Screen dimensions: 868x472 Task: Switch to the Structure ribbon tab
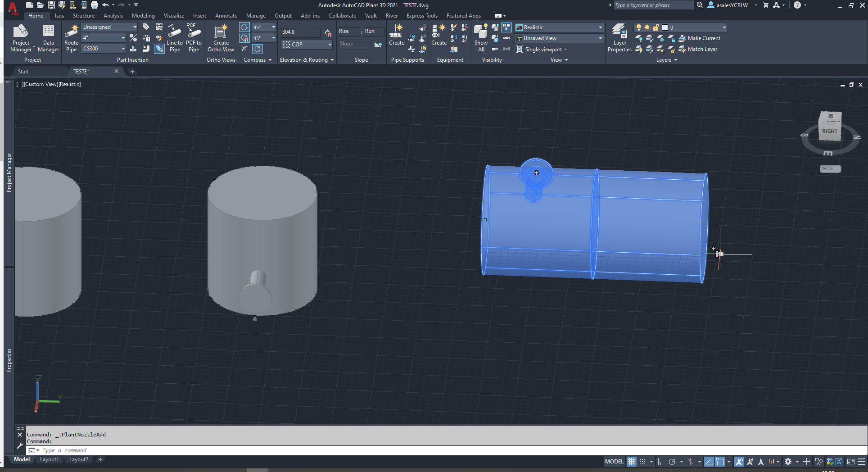pyautogui.click(x=84, y=16)
